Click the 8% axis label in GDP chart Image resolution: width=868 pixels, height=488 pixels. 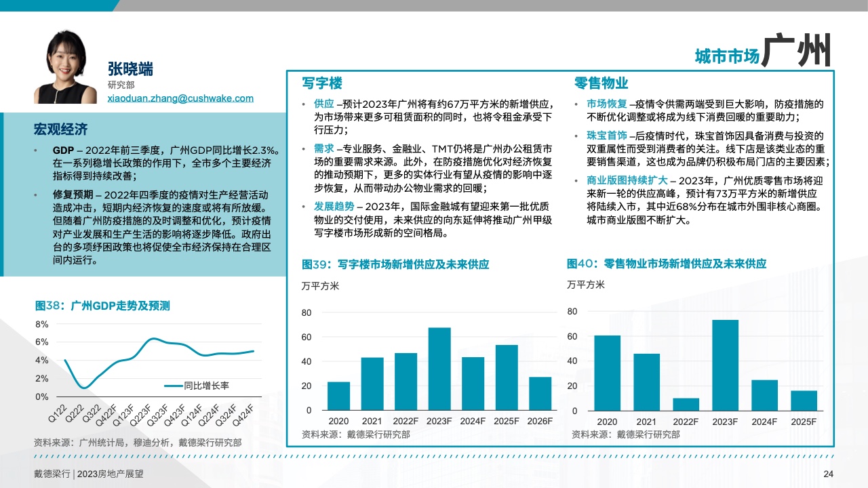coord(41,324)
